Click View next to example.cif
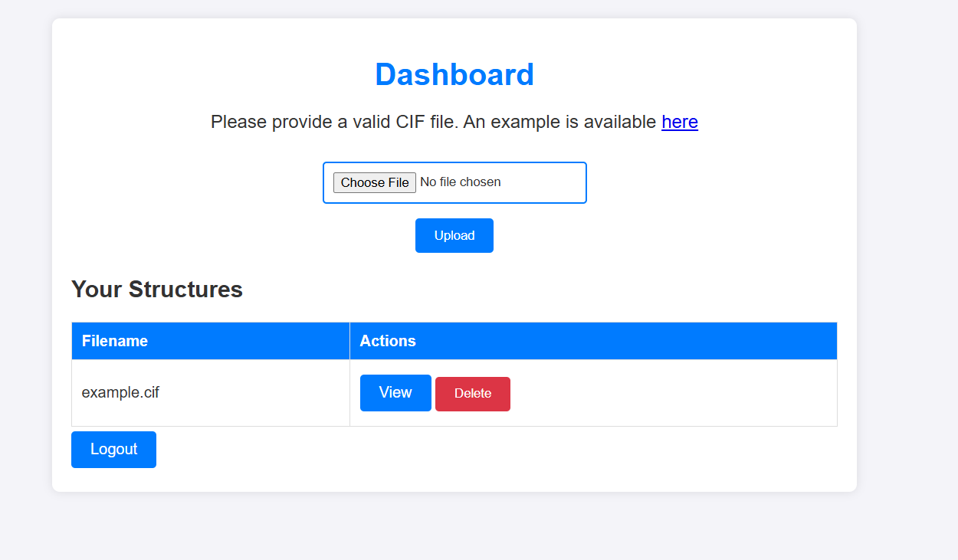Screen dimensions: 958x560 coord(395,392)
